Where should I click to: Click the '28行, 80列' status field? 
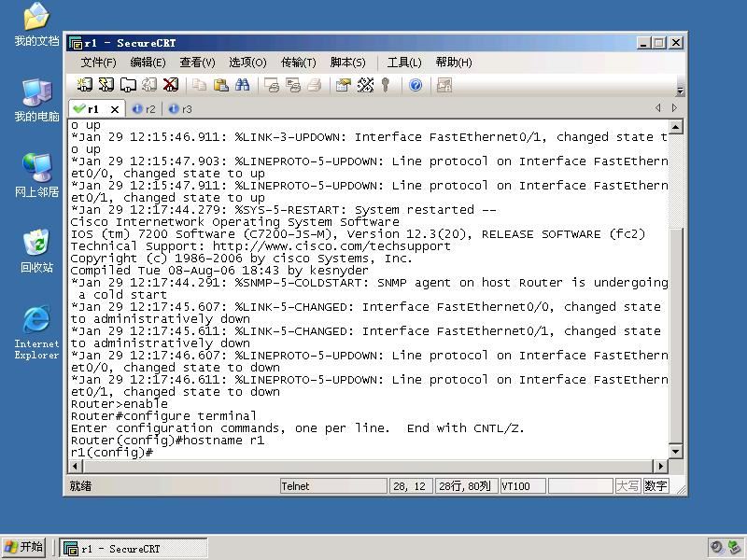pyautogui.click(x=465, y=486)
